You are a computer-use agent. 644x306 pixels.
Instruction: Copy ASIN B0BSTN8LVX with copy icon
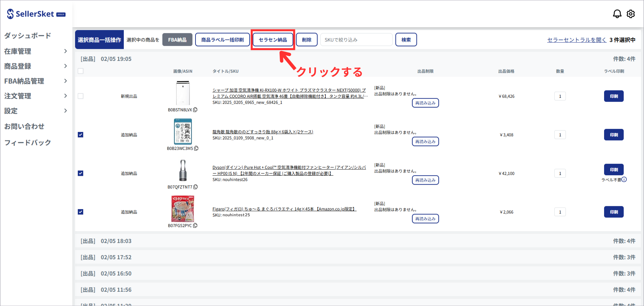[x=195, y=110]
